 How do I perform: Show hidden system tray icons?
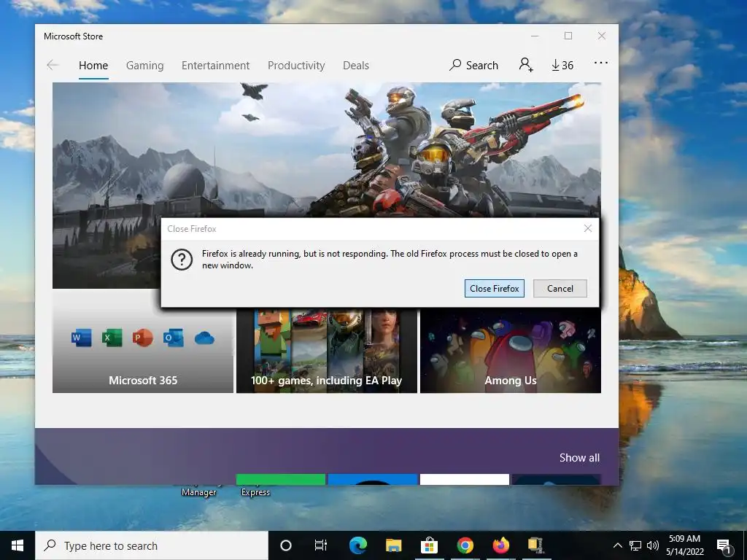(617, 545)
